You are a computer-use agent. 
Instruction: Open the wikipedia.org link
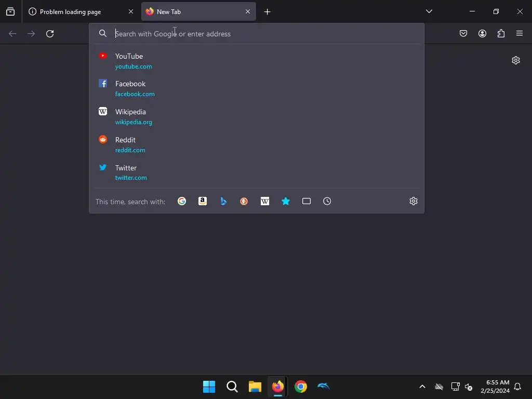(x=134, y=122)
